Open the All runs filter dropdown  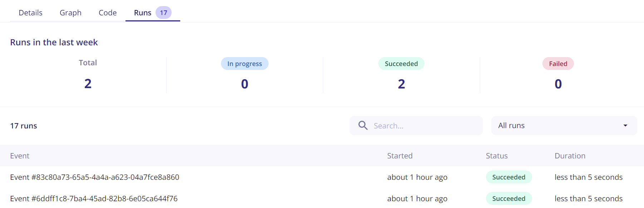pos(564,126)
